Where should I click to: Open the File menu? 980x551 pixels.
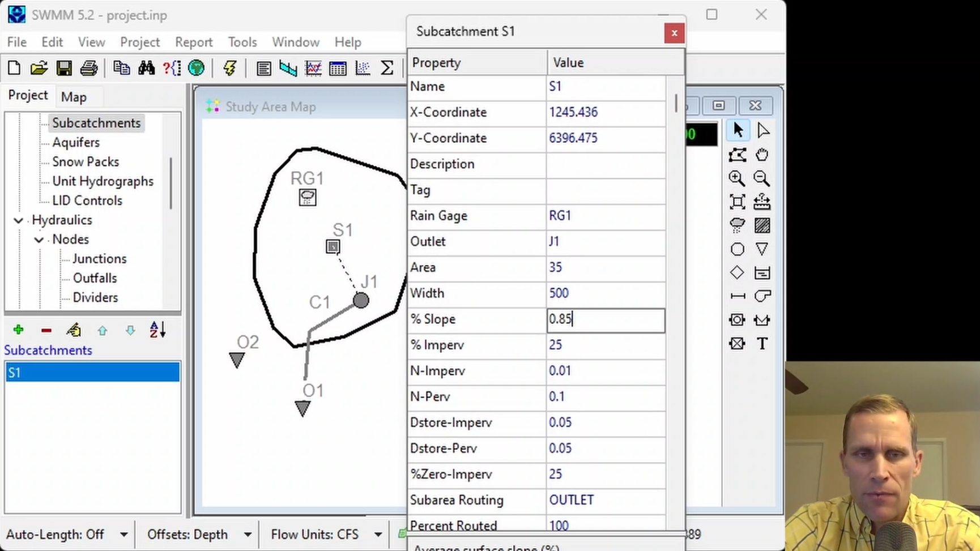(x=17, y=42)
